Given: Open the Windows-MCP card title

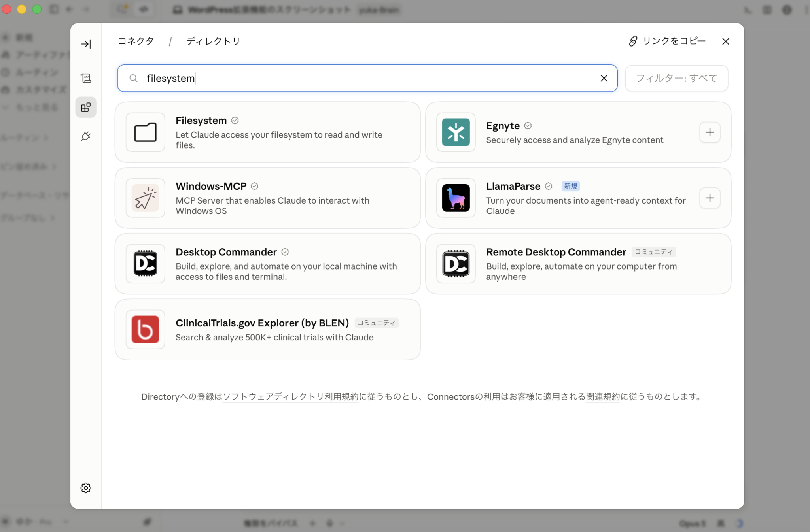Looking at the screenshot, I should 211,186.
